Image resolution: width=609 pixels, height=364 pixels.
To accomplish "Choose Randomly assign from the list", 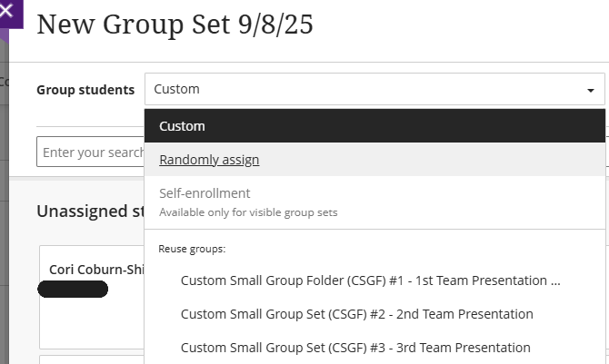I will (x=209, y=160).
